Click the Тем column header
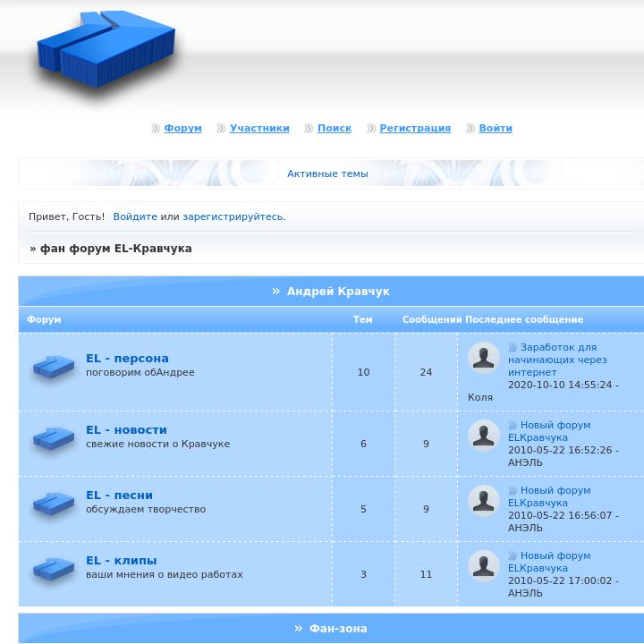Image resolution: width=644 pixels, height=644 pixels. pos(362,319)
